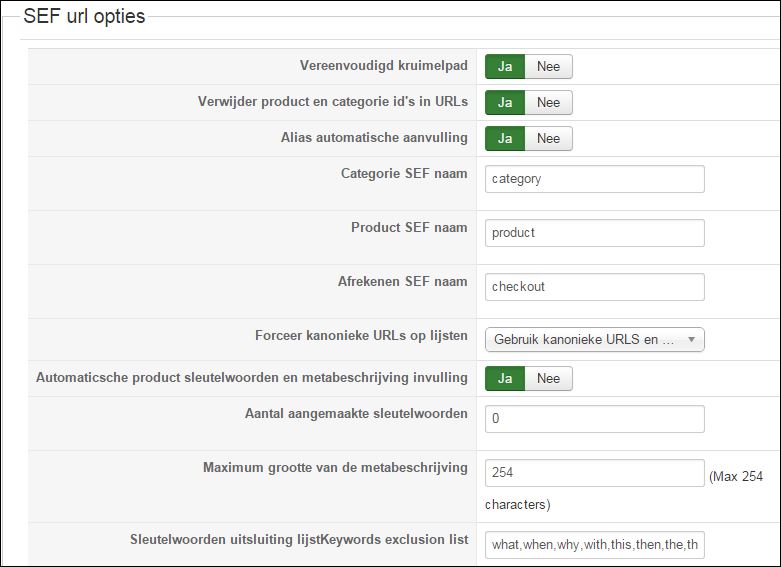
Task: Disable Alias automatische aanvulling with Nee
Action: click(x=548, y=139)
